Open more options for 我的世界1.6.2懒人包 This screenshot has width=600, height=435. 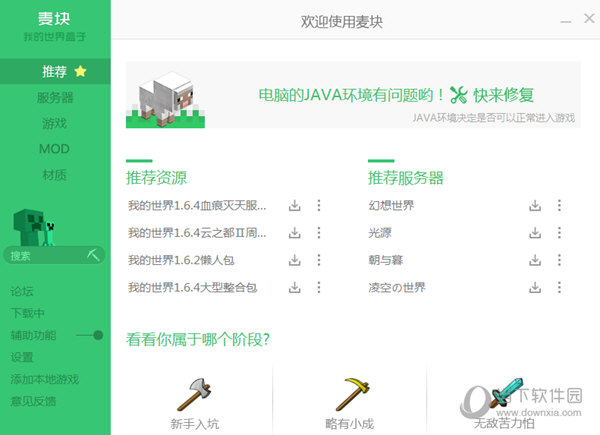click(x=319, y=260)
